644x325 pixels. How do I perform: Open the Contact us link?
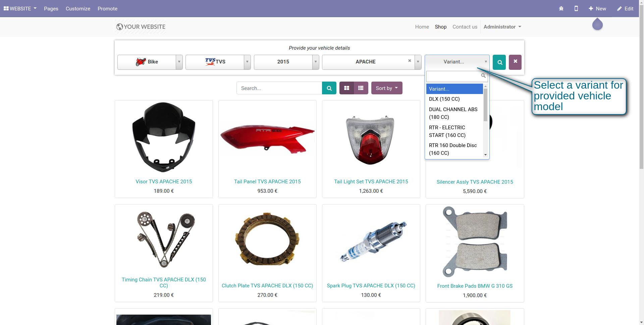[x=465, y=27]
